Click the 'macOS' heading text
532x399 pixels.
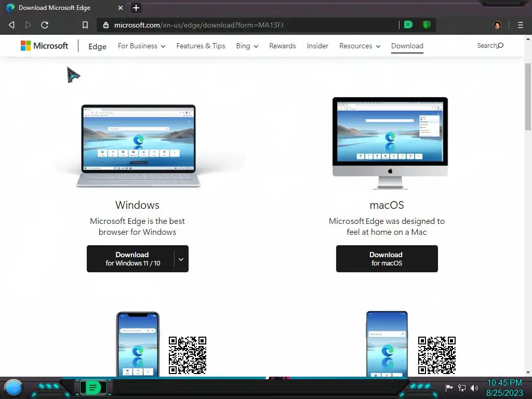(x=387, y=205)
